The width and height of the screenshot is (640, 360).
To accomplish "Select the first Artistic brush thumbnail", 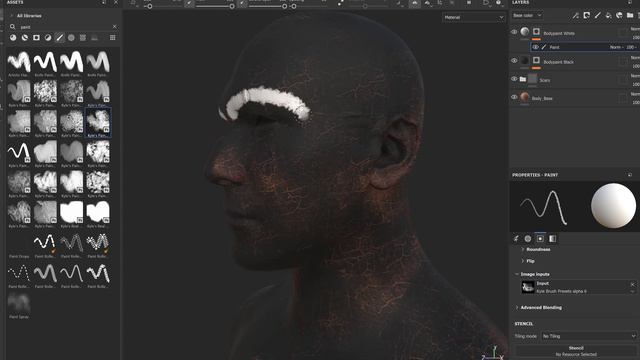I will pyautogui.click(x=19, y=62).
